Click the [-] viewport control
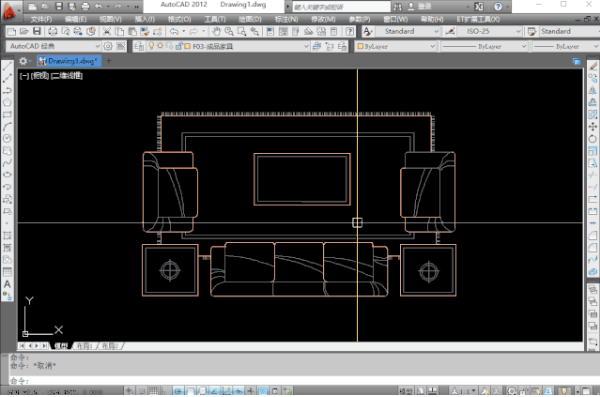The width and height of the screenshot is (600, 397). 24,76
